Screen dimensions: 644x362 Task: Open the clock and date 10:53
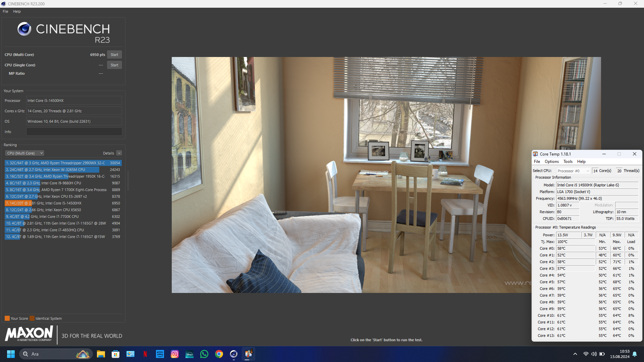tap(620, 354)
